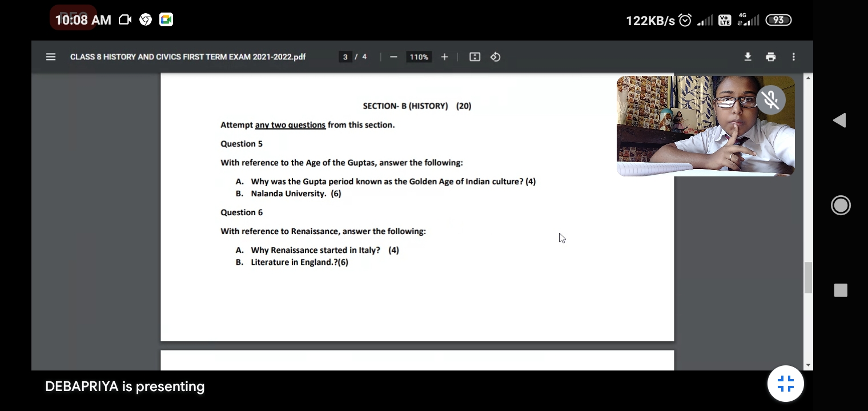
Task: Click the scrollbar down arrow
Action: click(808, 365)
